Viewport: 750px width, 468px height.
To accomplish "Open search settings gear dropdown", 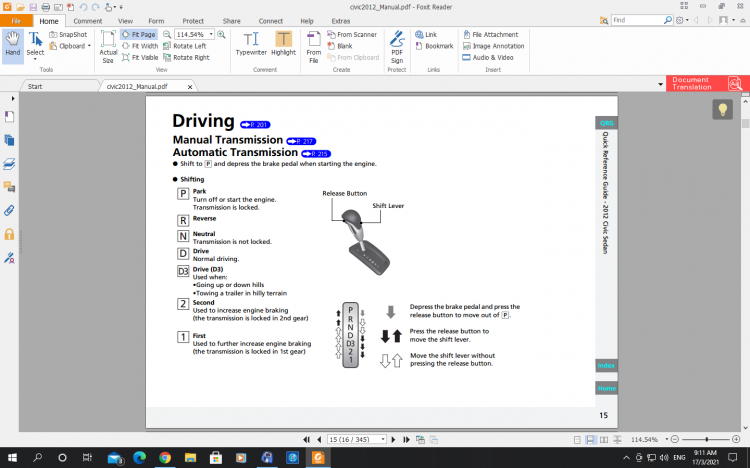I will point(682,20).
